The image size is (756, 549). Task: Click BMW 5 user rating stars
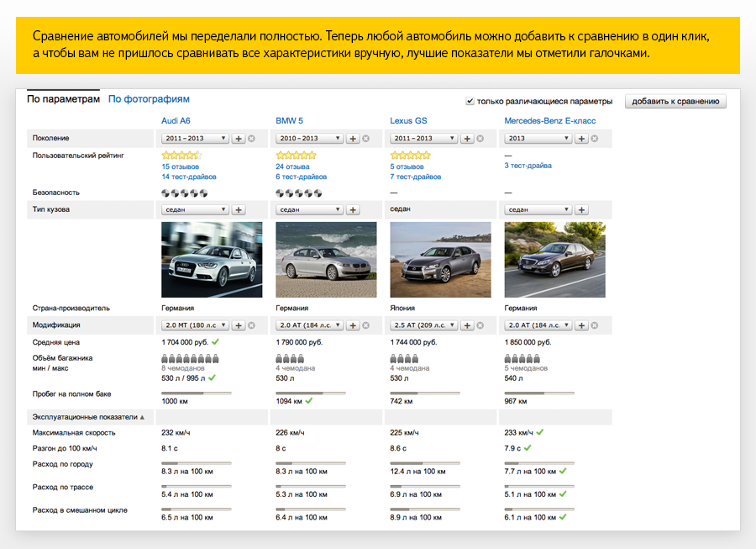tap(296, 156)
